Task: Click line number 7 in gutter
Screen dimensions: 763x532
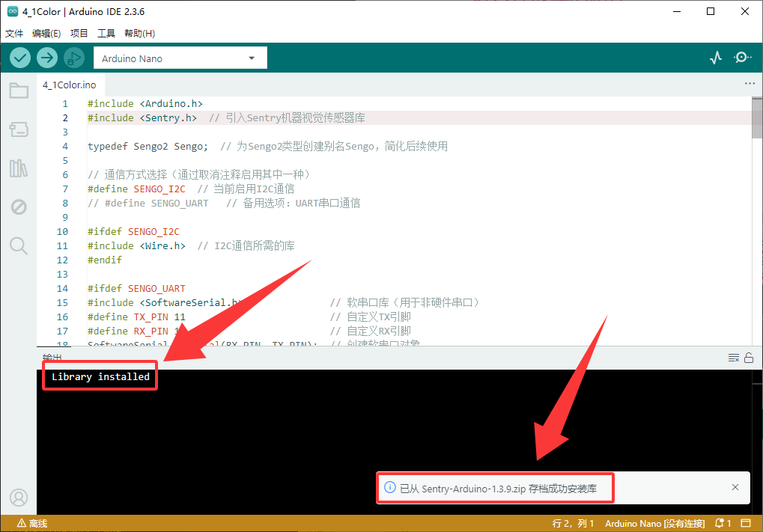Action: [65, 189]
